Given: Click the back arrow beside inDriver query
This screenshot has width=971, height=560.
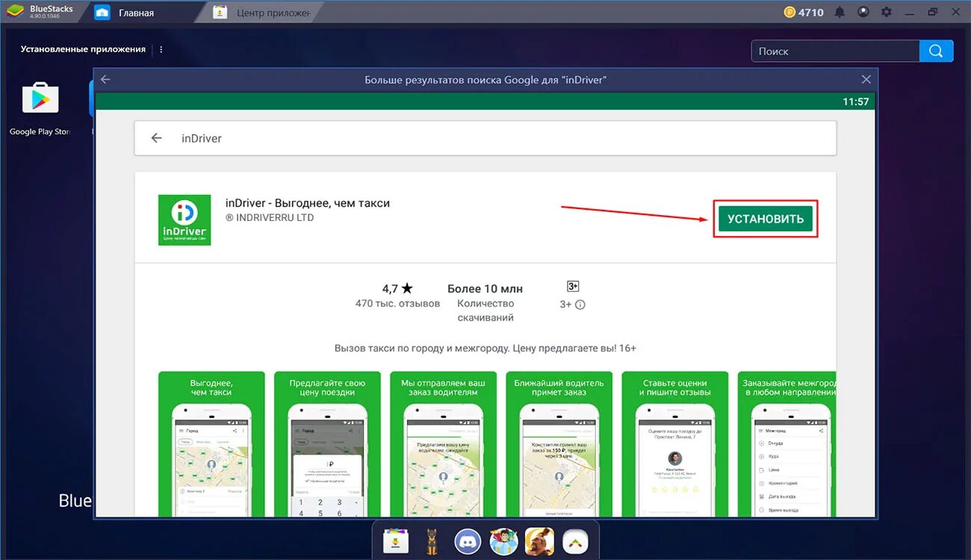Looking at the screenshot, I should [x=156, y=138].
